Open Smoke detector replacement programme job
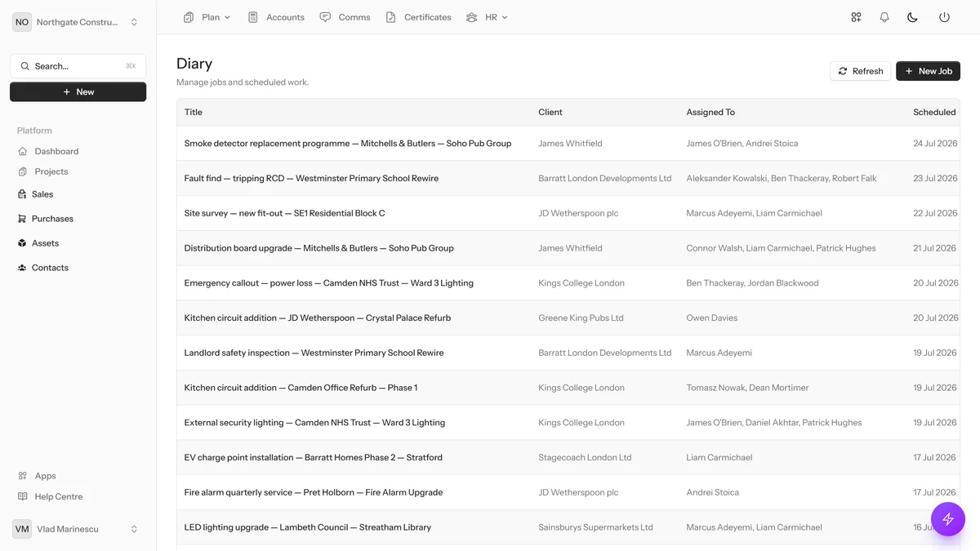This screenshot has width=980, height=551. 348,144
